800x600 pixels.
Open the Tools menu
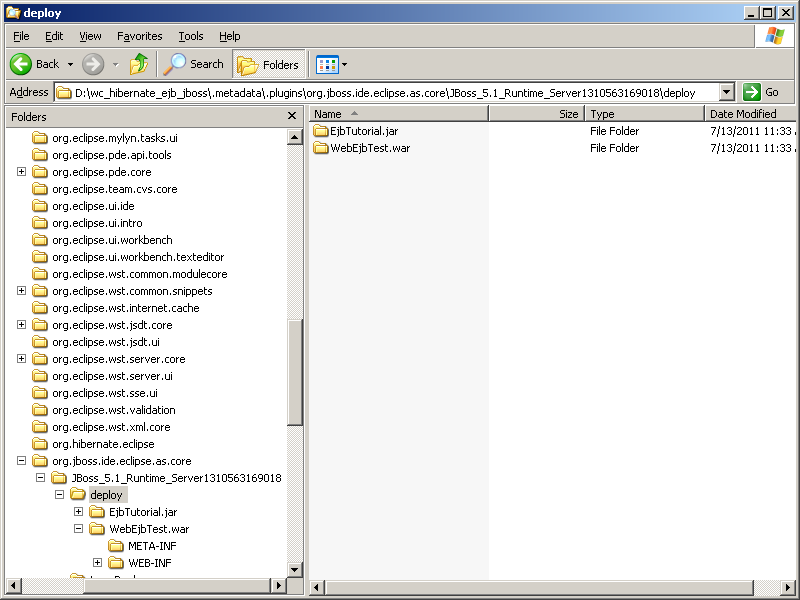(191, 36)
